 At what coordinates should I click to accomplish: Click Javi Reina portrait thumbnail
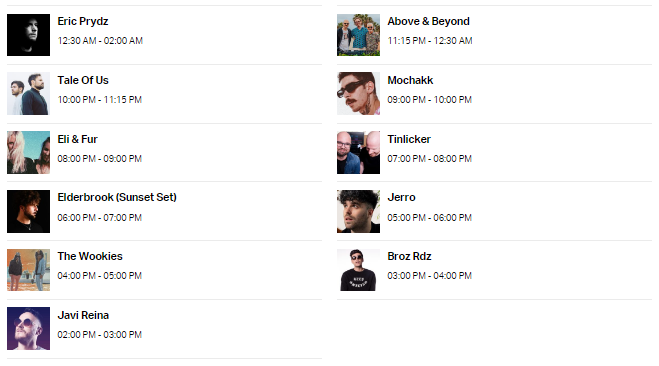[28, 329]
